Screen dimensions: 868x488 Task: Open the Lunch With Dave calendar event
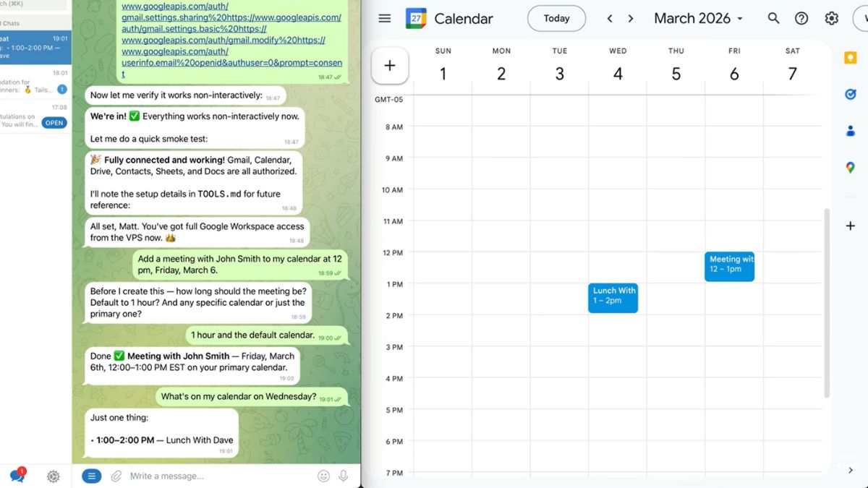pos(613,297)
